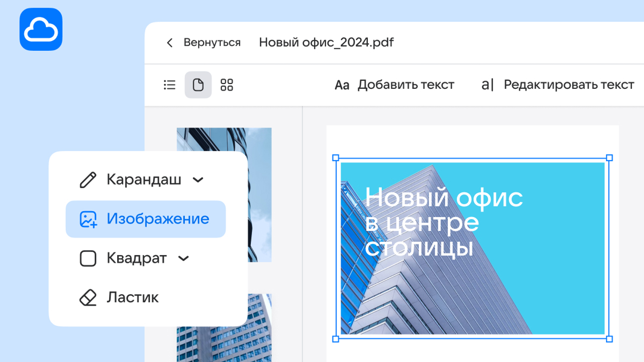This screenshot has height=362, width=644.
Task: Click the text cursor edit icon
Action: [487, 85]
